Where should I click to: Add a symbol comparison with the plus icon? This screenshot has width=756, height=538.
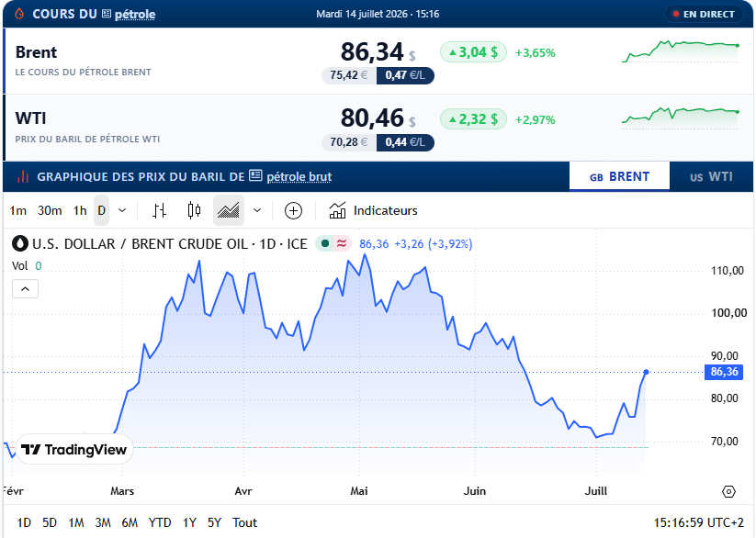point(293,210)
